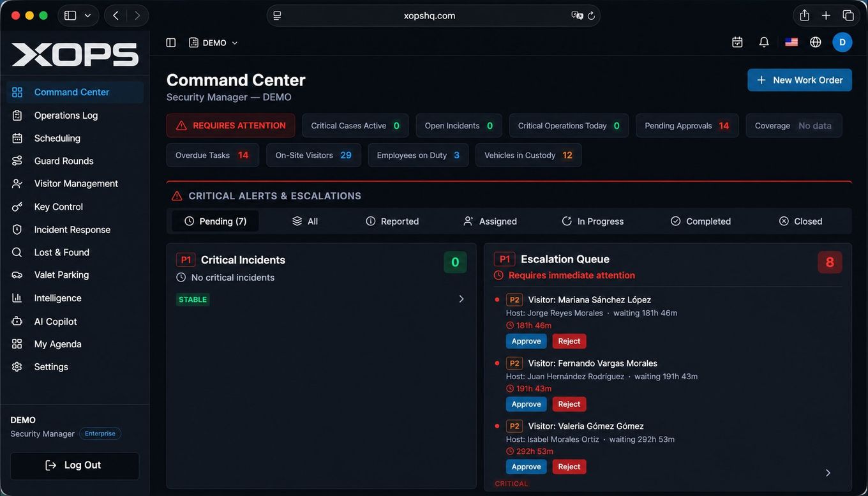Click the XOPS logo
This screenshot has height=496, width=868.
pyautogui.click(x=75, y=55)
